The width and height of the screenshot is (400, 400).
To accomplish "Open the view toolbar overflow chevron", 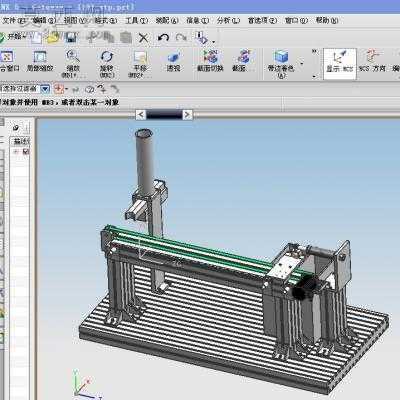I will pos(314,52).
